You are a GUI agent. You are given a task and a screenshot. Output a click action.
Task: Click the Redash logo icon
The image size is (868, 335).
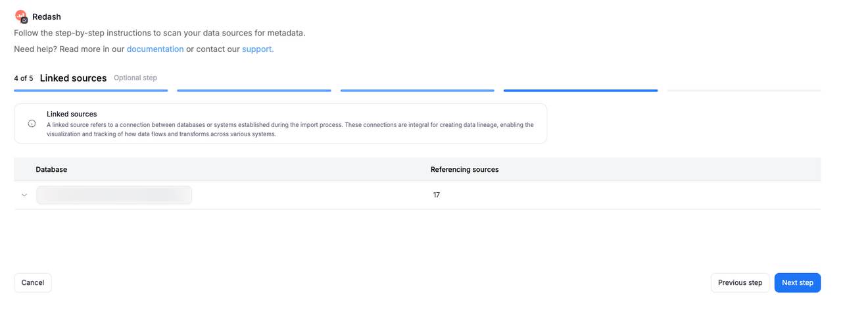21,16
